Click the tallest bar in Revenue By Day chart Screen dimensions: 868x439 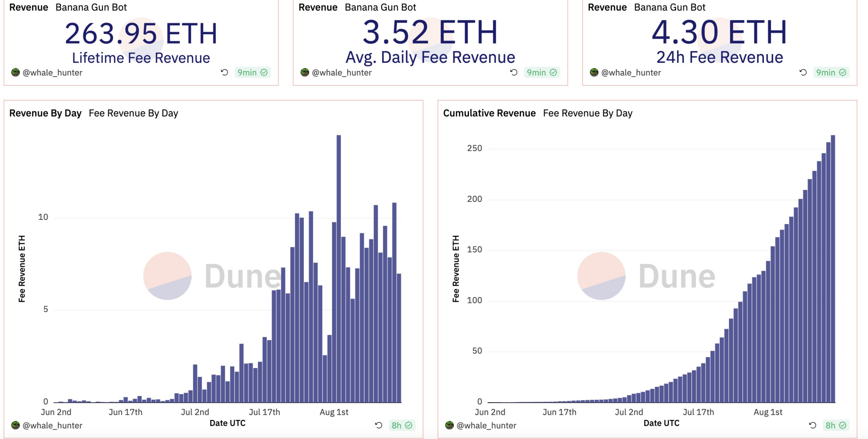pos(339,269)
